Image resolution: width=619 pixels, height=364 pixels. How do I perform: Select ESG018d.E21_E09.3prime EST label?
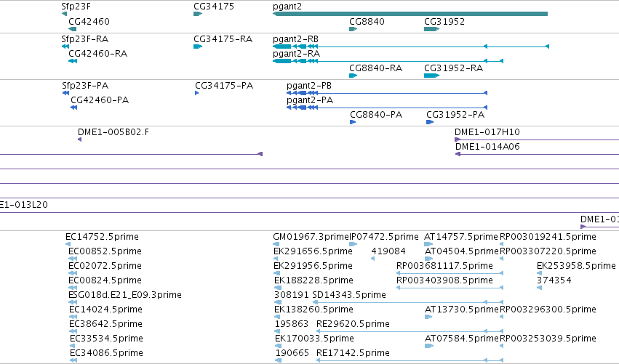[125, 295]
